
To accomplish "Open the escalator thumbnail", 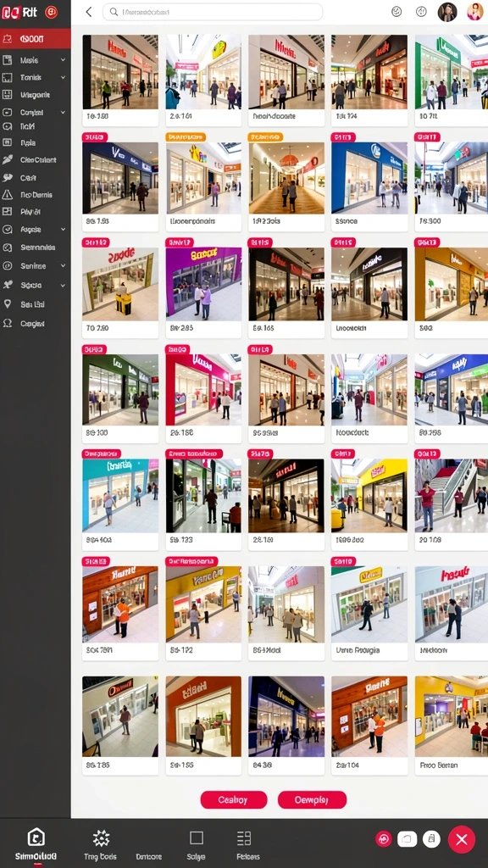I will [x=452, y=496].
